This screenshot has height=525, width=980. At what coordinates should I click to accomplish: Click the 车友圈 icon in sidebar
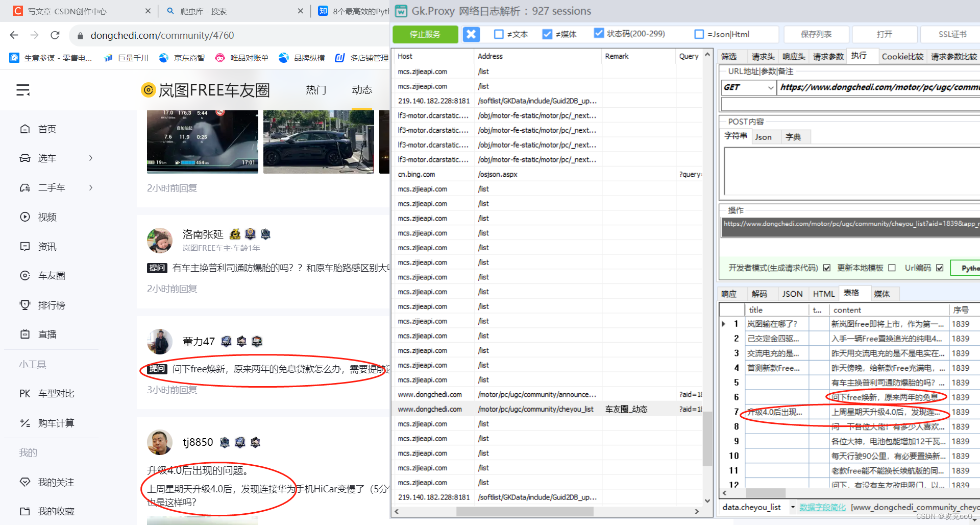24,276
